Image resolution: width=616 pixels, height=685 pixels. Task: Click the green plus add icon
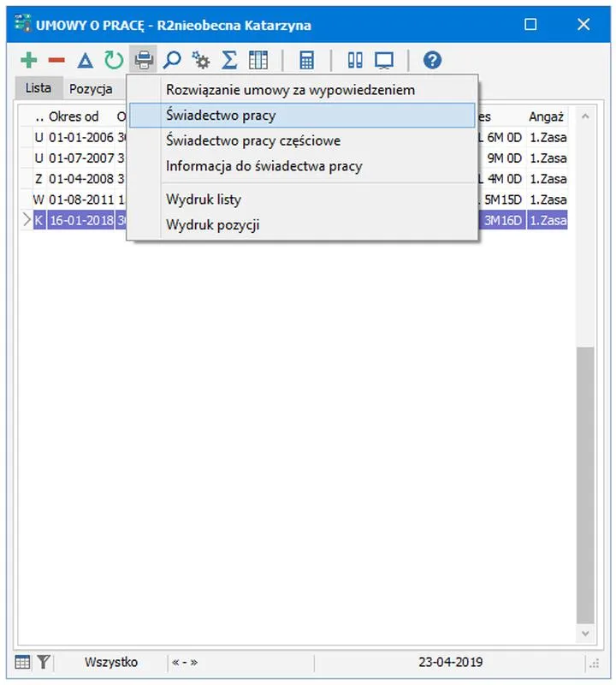point(29,60)
